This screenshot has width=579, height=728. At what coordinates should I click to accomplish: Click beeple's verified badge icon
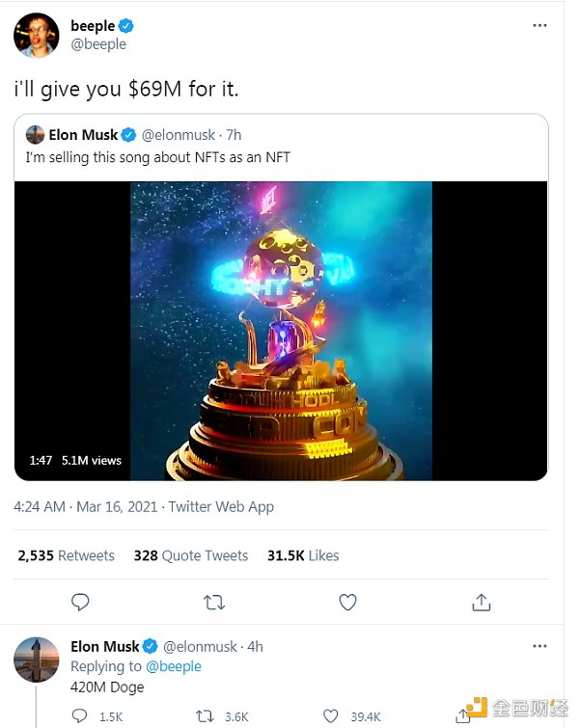pyautogui.click(x=127, y=26)
